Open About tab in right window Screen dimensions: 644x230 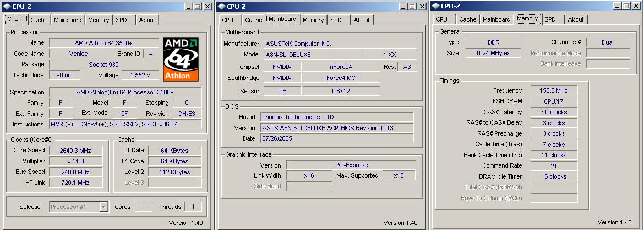tap(576, 19)
